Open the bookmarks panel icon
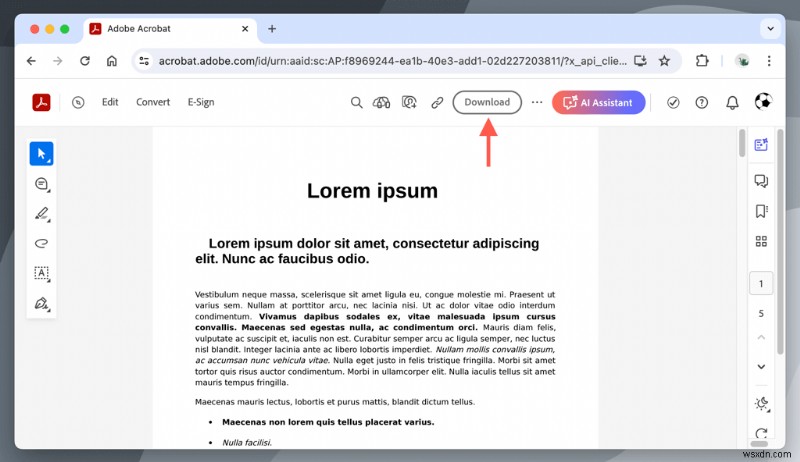 click(x=761, y=211)
